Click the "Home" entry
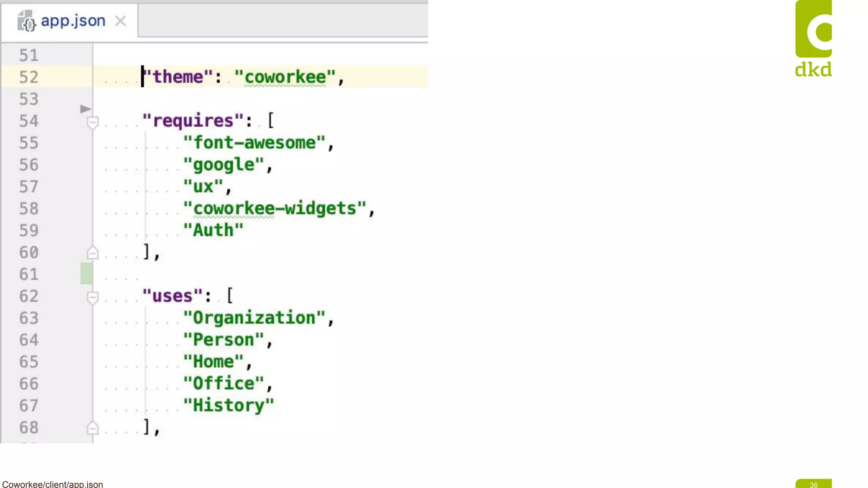This screenshot has width=868, height=488. tap(213, 362)
